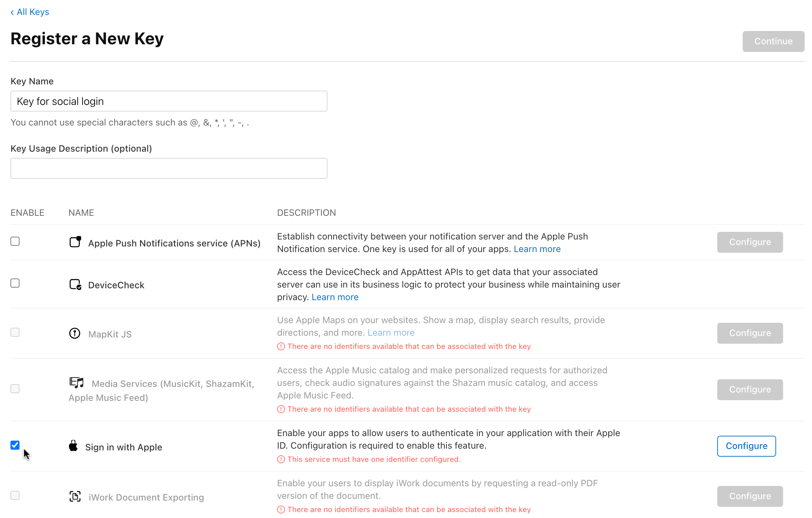This screenshot has height=518, width=812.
Task: Click the Continue button
Action: 773,41
